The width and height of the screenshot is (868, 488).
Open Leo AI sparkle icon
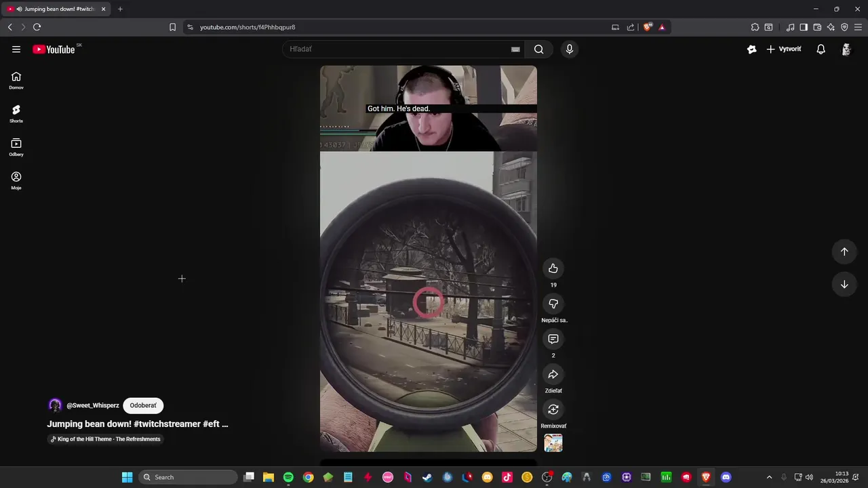click(831, 27)
